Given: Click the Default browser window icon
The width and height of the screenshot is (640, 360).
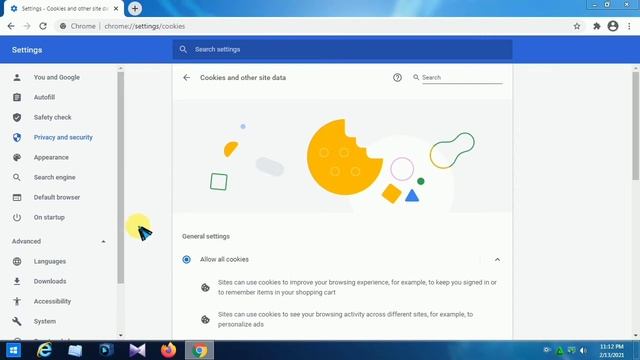Looking at the screenshot, I should [x=17, y=197].
